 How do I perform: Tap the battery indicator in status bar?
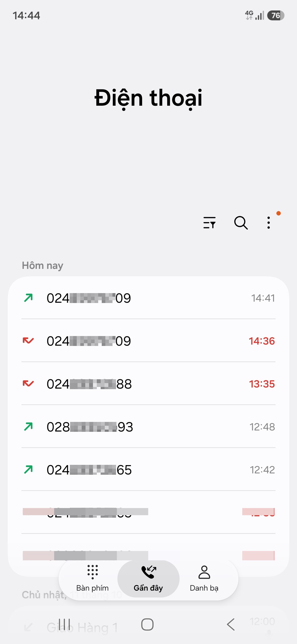[x=276, y=15]
